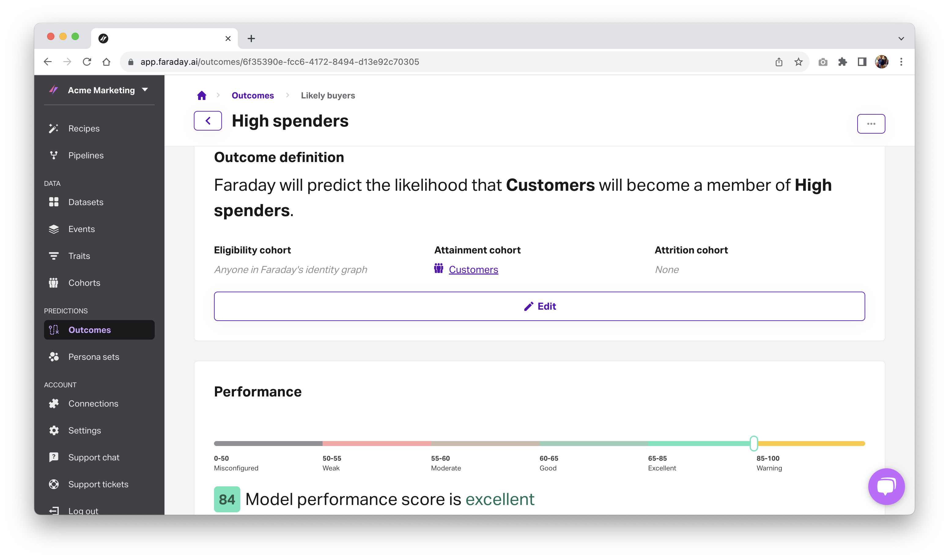Viewport: 949px width, 560px height.
Task: Click the Persona sets icon
Action: coord(54,357)
